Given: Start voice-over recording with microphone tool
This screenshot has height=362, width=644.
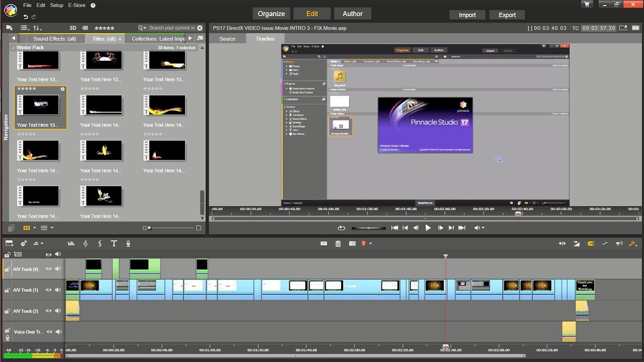Looking at the screenshot, I should tap(128, 243).
